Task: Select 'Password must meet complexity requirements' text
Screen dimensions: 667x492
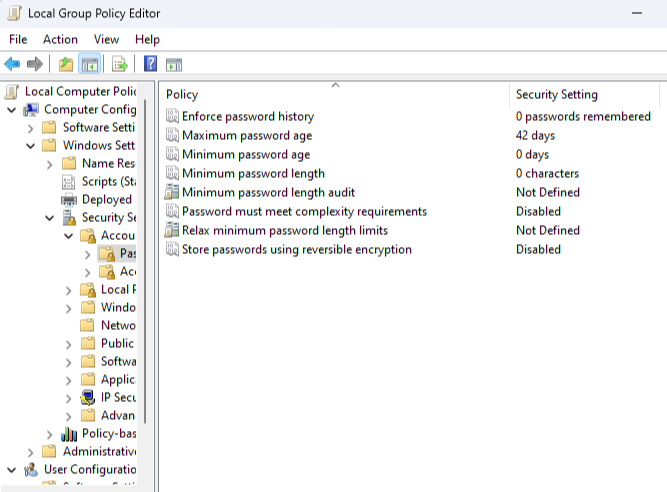Action: 305,211
